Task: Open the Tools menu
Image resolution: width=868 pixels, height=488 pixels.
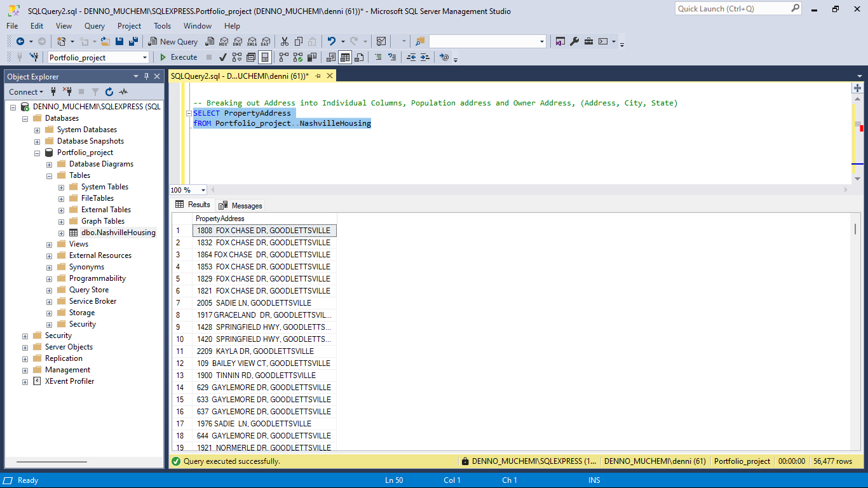Action: click(x=163, y=26)
